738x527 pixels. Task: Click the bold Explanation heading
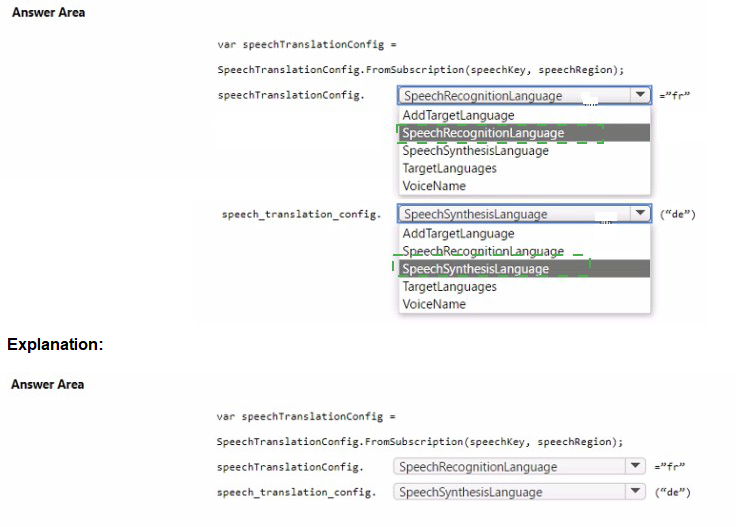pyautogui.click(x=55, y=344)
